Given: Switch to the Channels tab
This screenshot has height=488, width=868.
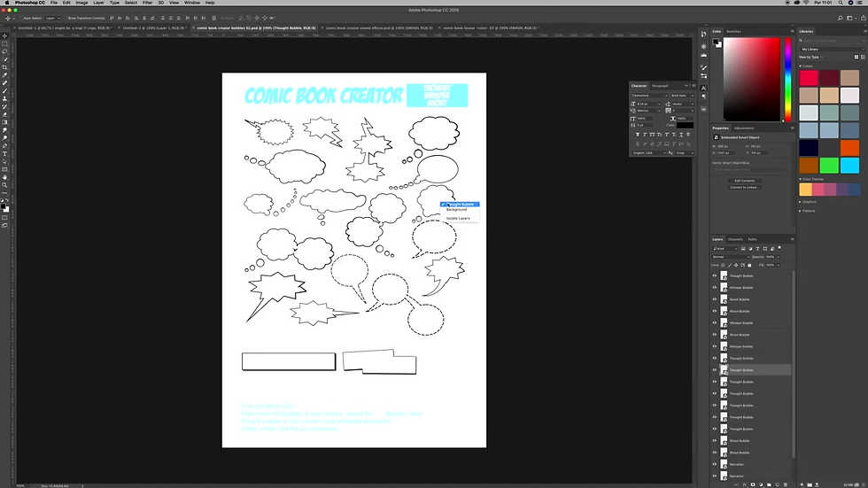Looking at the screenshot, I should pyautogui.click(x=735, y=239).
